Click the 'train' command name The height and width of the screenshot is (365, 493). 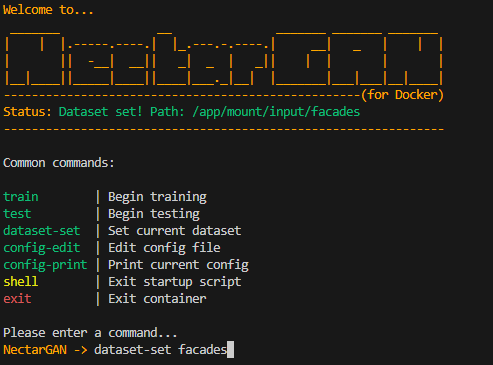tap(21, 197)
